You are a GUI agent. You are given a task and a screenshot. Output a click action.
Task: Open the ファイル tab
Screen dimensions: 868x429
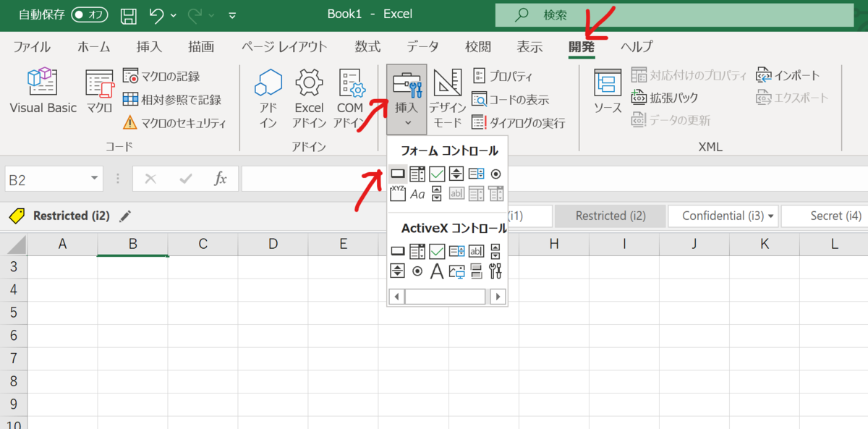[32, 47]
